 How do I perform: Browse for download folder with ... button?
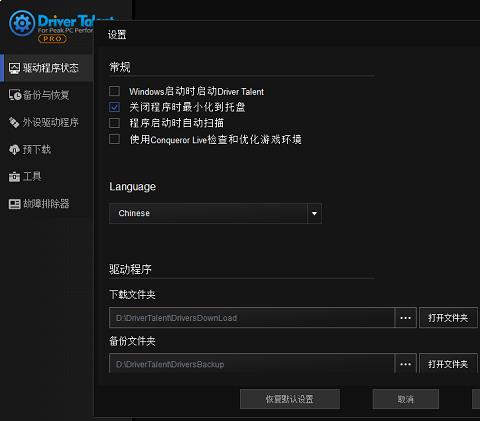click(x=405, y=318)
